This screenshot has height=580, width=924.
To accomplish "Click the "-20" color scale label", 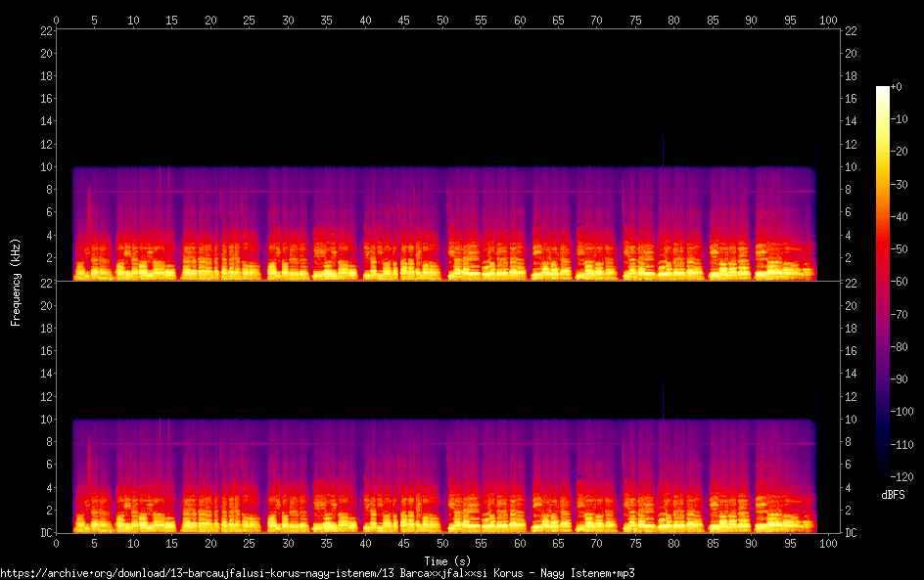I will coord(900,152).
